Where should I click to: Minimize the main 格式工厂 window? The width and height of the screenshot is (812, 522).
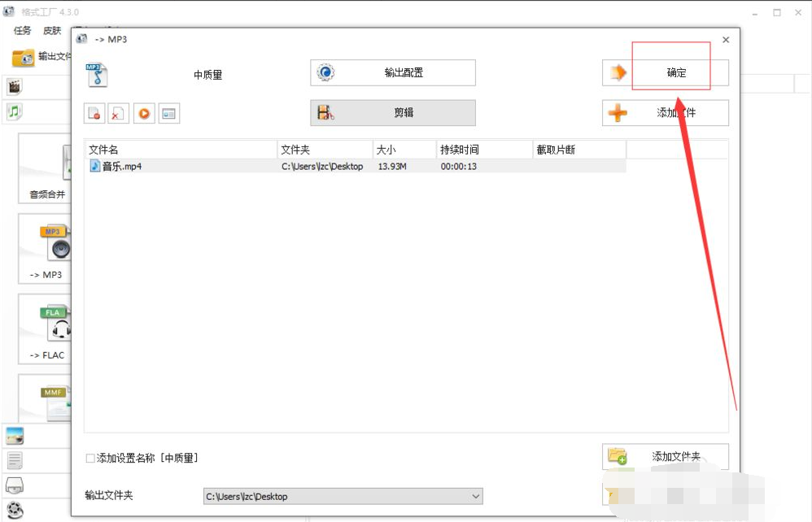755,12
